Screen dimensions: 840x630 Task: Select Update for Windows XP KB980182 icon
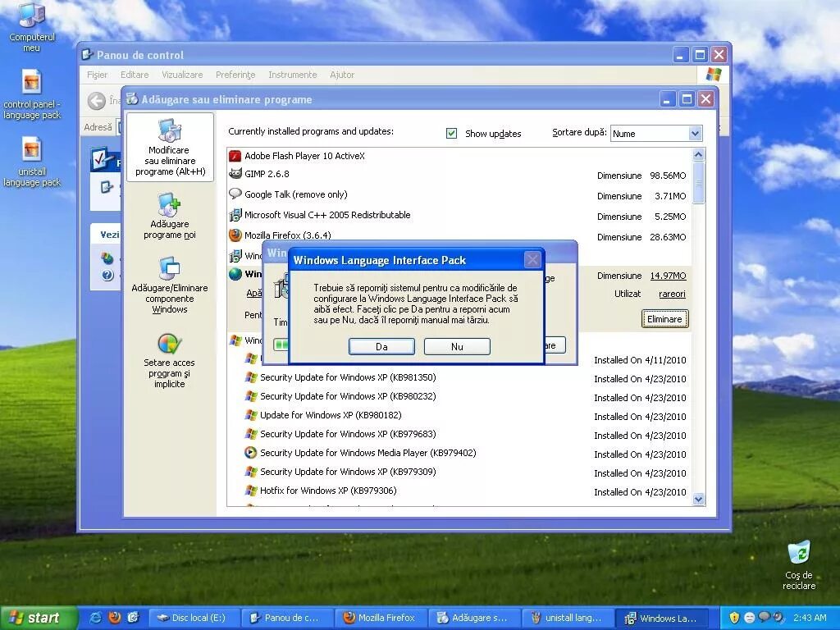251,414
